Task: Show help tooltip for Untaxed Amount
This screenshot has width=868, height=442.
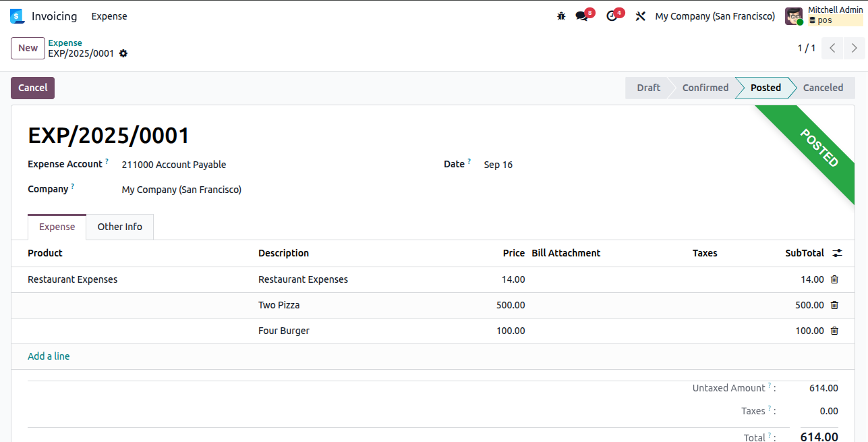Action: pos(770,386)
